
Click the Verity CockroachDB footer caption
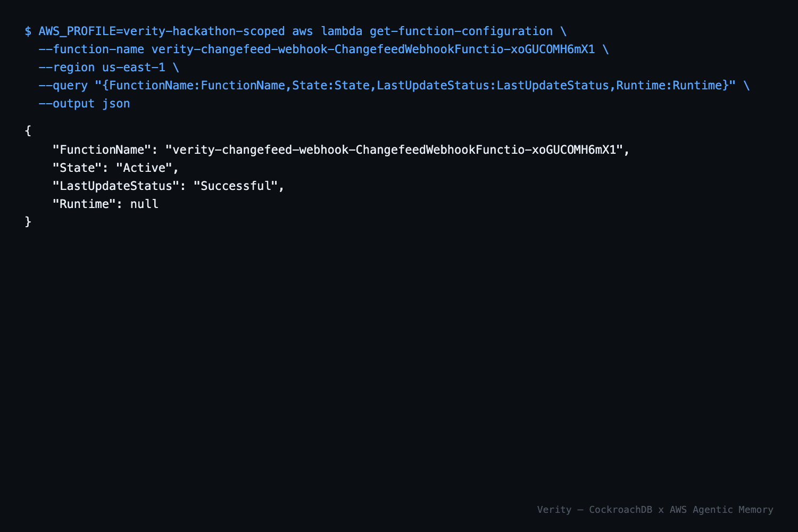pyautogui.click(x=655, y=510)
